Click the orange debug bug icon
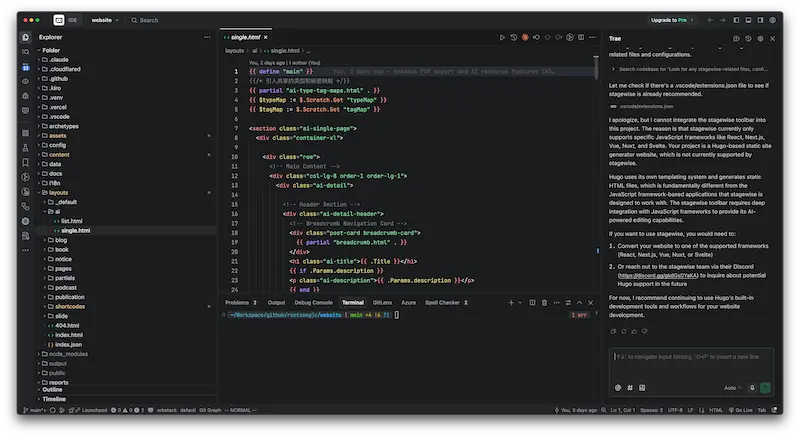This screenshot has height=437, width=800. 525,37
